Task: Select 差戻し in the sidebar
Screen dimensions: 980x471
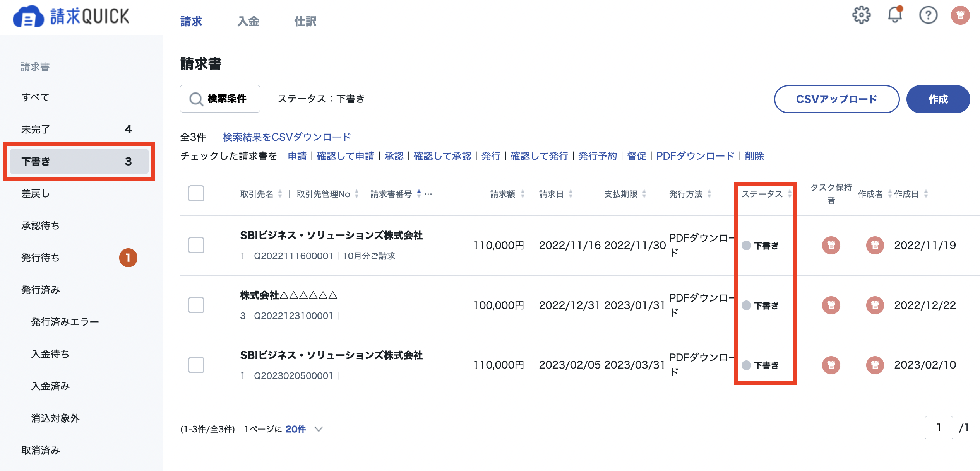Action: [79, 193]
